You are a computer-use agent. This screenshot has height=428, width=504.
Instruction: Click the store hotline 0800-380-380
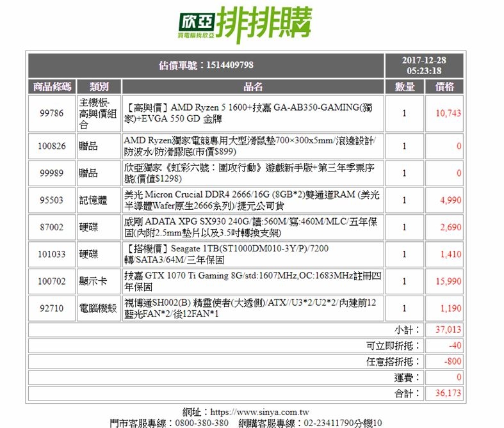point(202,423)
